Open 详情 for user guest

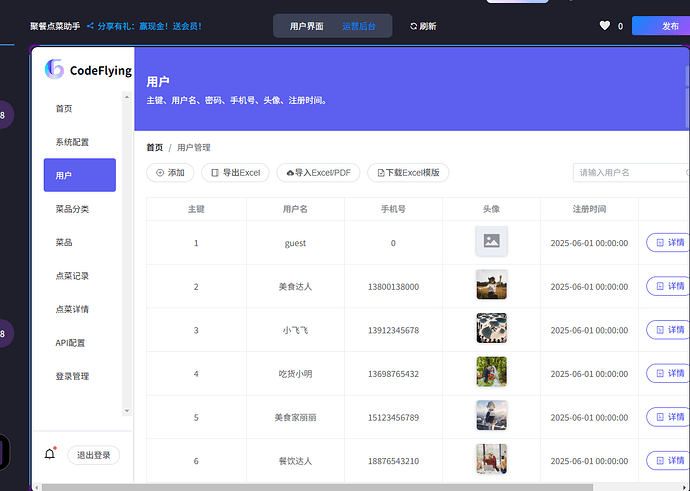click(x=668, y=242)
